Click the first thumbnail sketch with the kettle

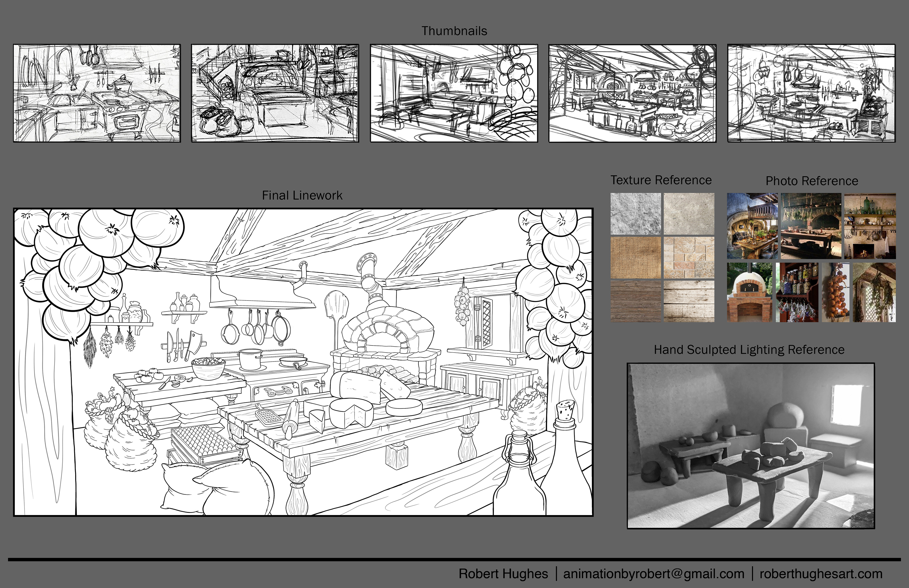pyautogui.click(x=97, y=93)
